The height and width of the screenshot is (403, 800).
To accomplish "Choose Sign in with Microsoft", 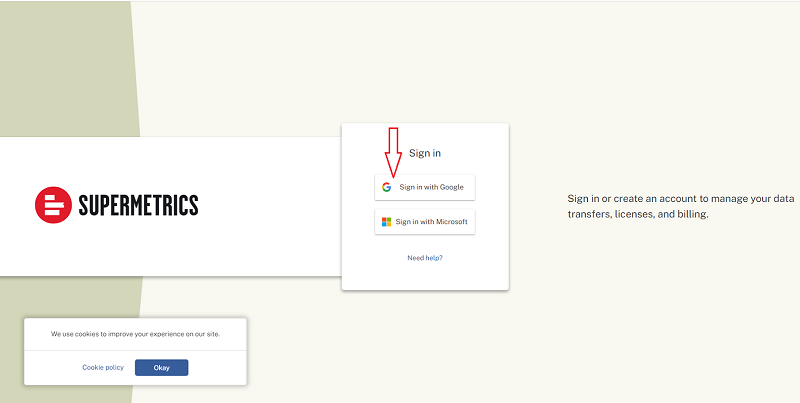I will pos(424,222).
